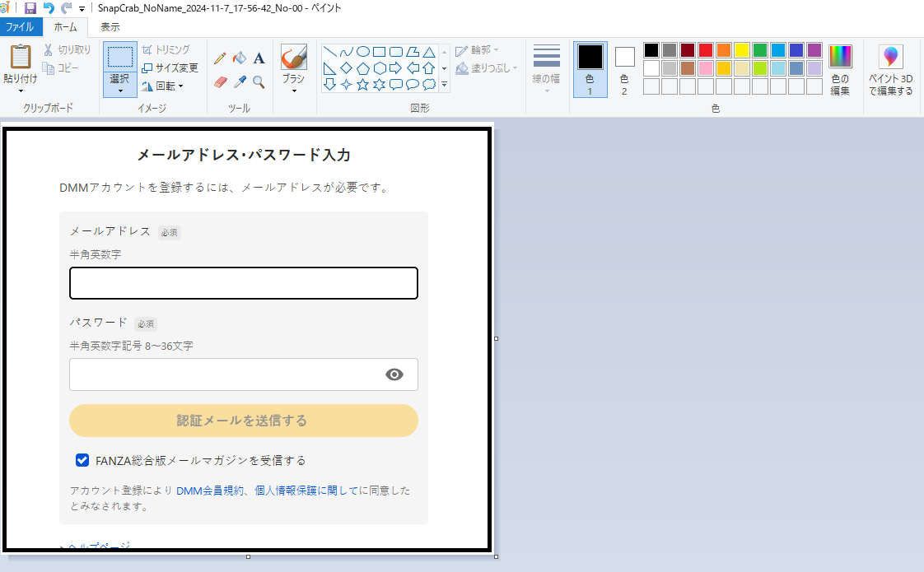Screen dimensions: 924x572
Task: Expand the shapes gallery more arrow
Action: click(x=445, y=85)
